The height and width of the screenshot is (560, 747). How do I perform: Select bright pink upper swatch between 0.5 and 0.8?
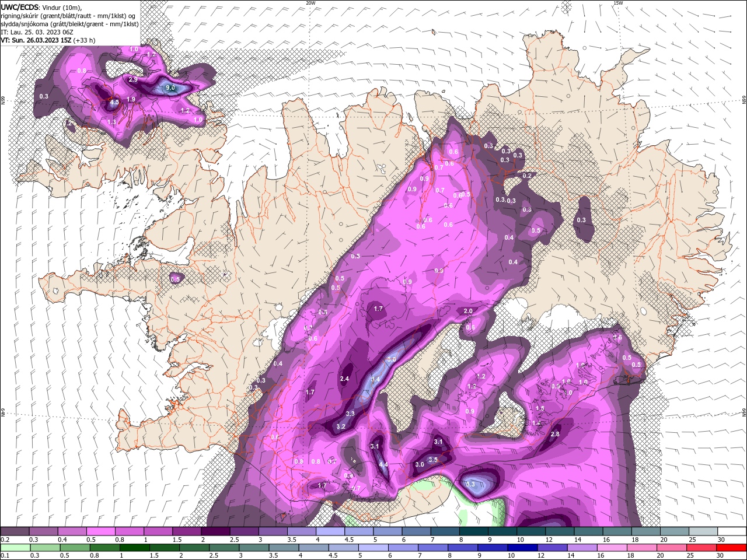[100, 531]
